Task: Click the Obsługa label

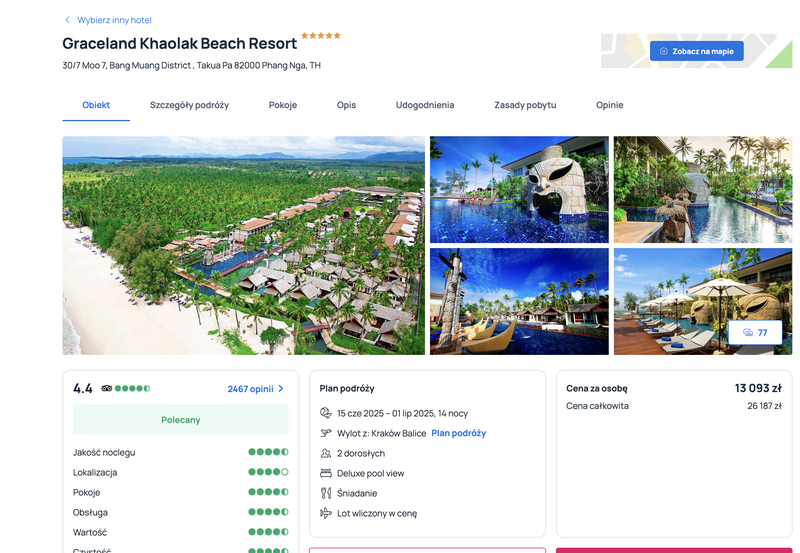Action: [90, 512]
